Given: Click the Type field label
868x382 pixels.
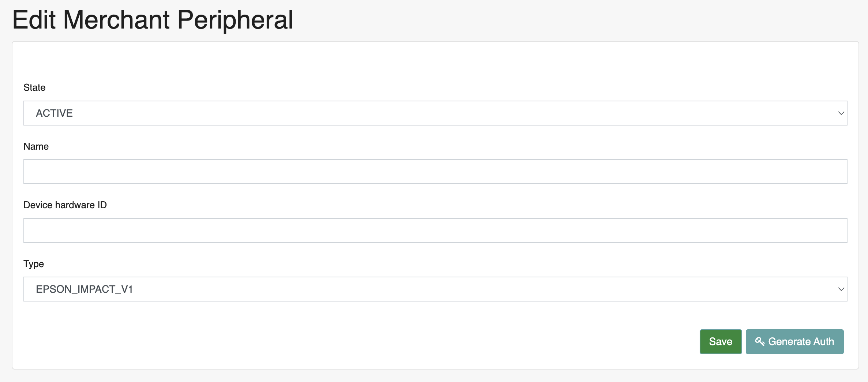Looking at the screenshot, I should (x=34, y=264).
